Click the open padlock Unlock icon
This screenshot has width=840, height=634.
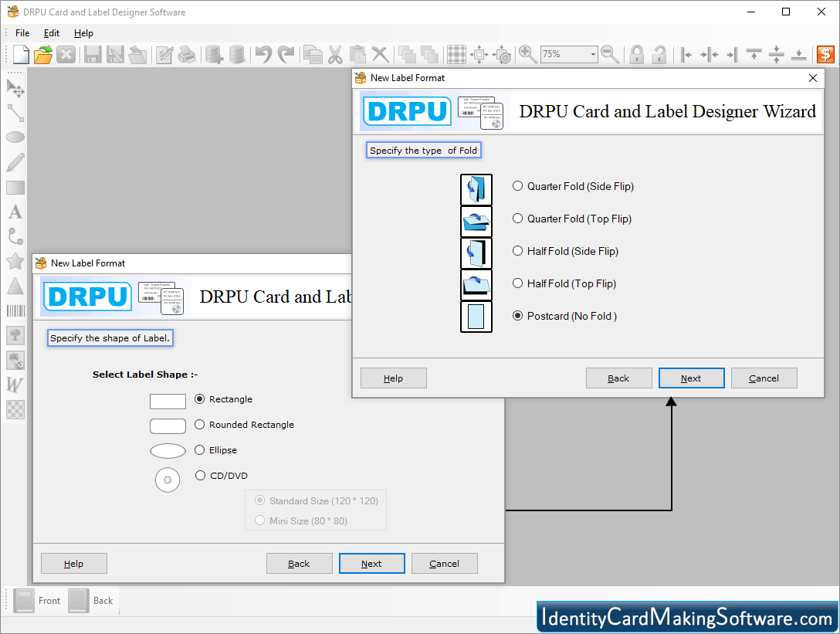[659, 54]
